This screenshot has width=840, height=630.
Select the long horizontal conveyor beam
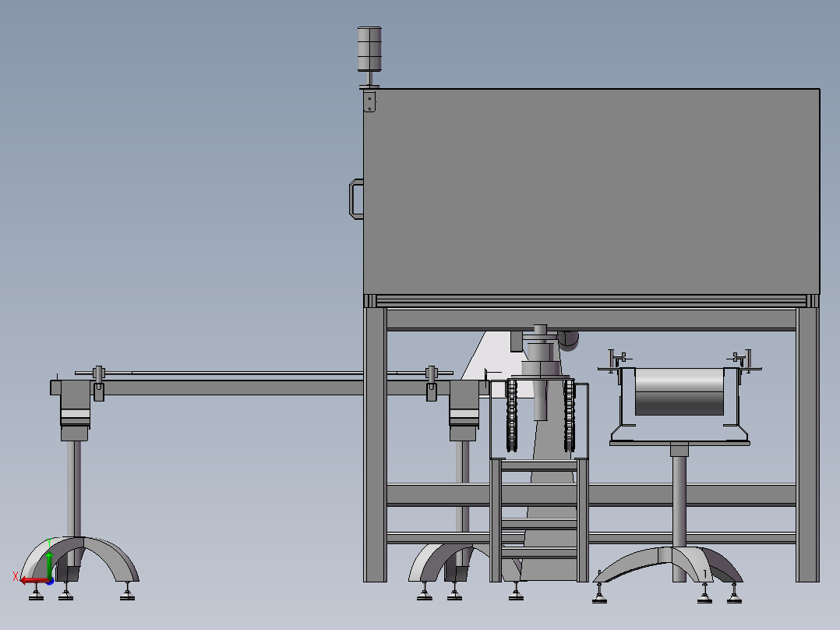tap(231, 388)
